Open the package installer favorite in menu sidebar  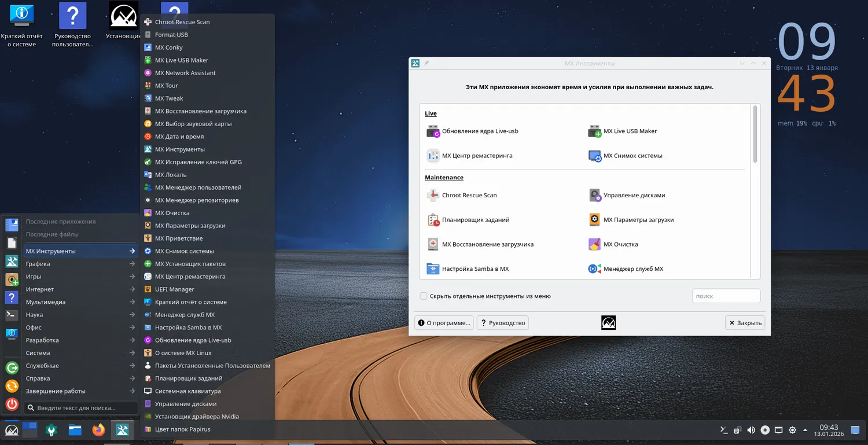pyautogui.click(x=12, y=279)
